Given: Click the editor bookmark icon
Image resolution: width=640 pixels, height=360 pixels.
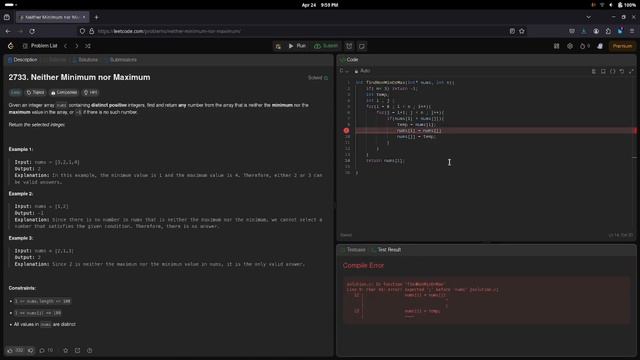Looking at the screenshot, I should (x=603, y=71).
